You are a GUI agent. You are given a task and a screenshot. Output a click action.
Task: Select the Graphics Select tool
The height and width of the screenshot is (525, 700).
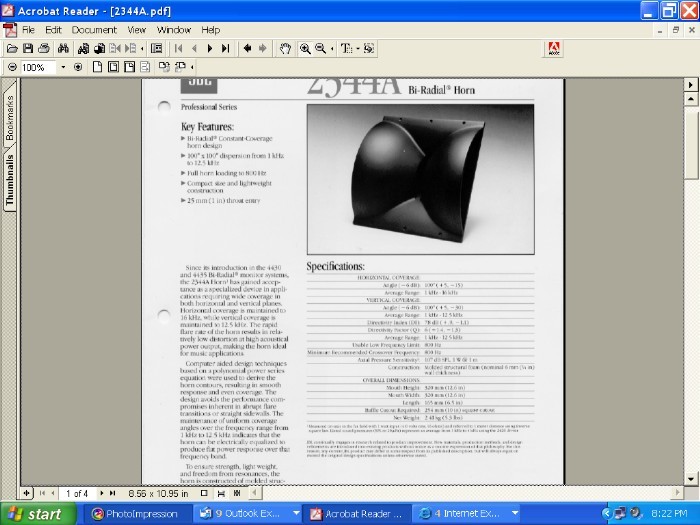pyautogui.click(x=369, y=49)
